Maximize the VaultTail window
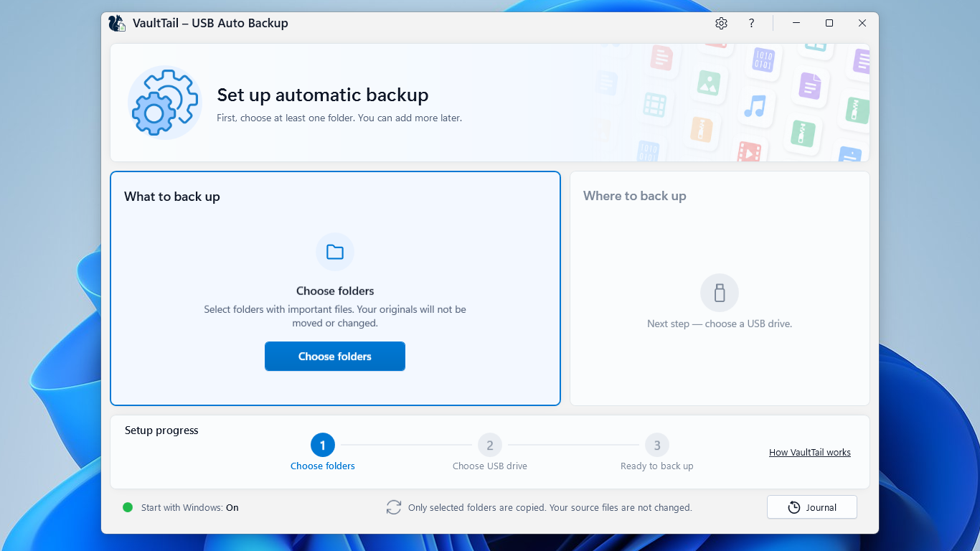 [x=829, y=23]
